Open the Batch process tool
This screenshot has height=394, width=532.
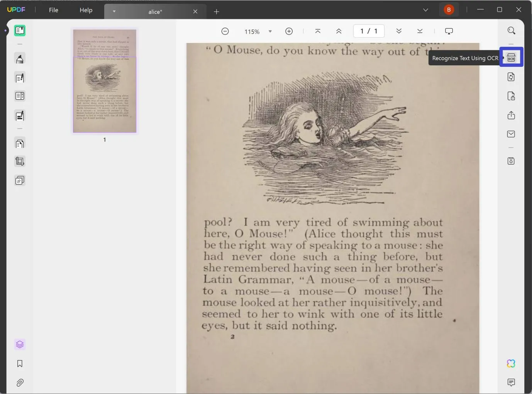[x=20, y=180]
